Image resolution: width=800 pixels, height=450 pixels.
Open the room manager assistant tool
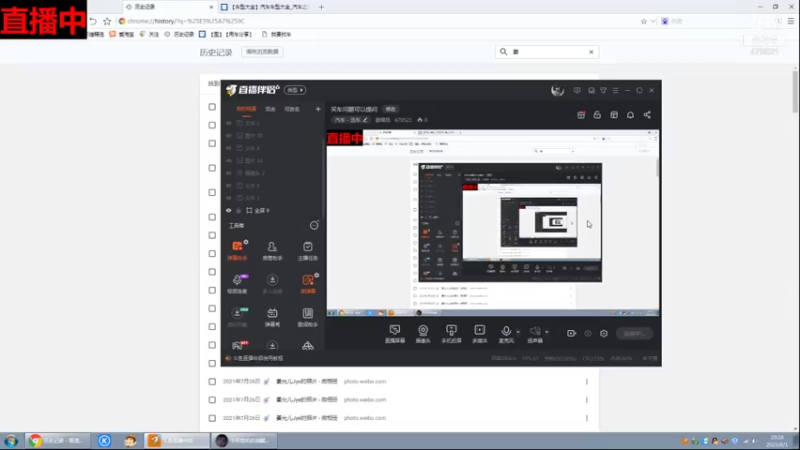tap(272, 251)
